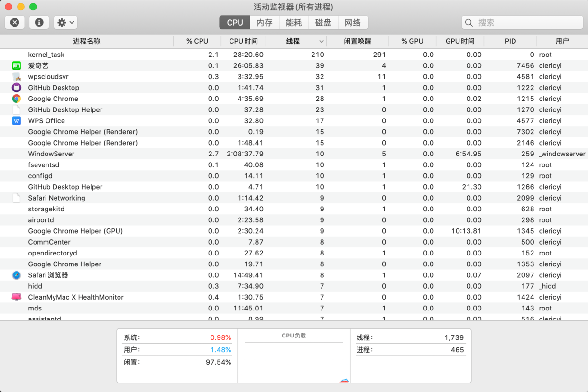Select the mds process name
This screenshot has height=392, width=588.
pos(35,308)
